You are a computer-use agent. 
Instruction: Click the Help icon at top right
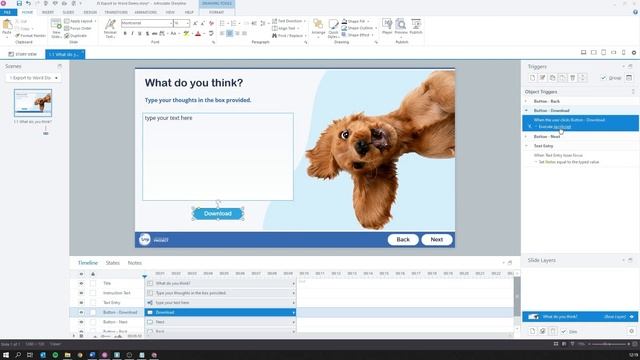point(636,12)
